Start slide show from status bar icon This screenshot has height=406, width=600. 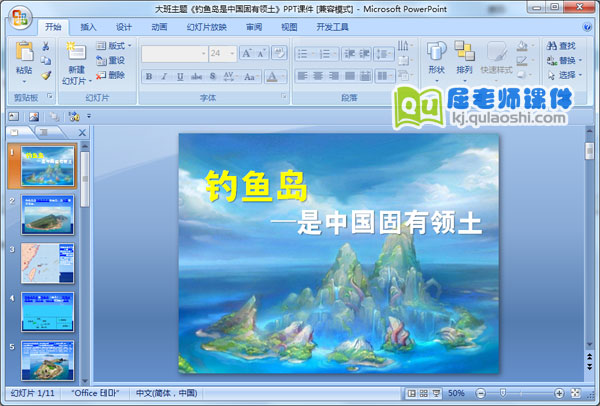(x=436, y=393)
